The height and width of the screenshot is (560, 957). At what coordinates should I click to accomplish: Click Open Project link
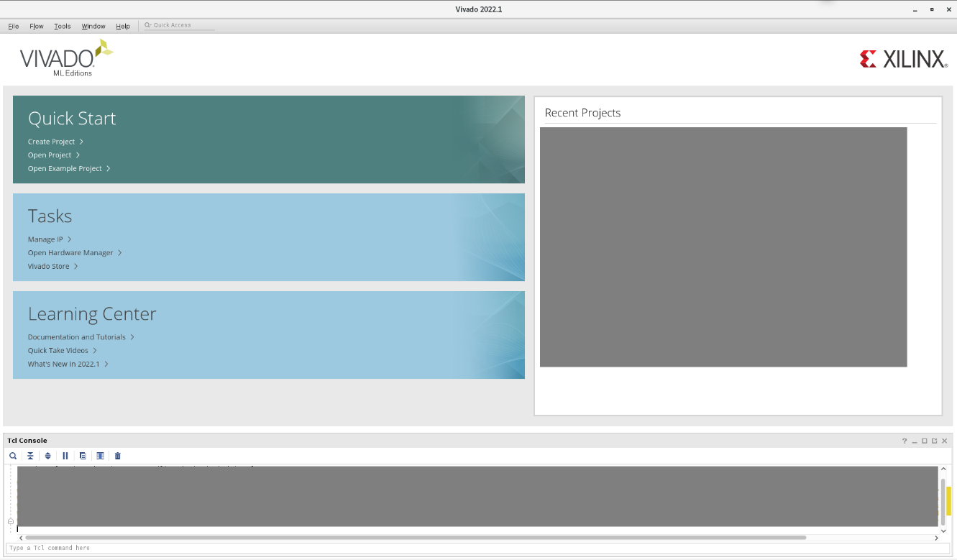[54, 155]
